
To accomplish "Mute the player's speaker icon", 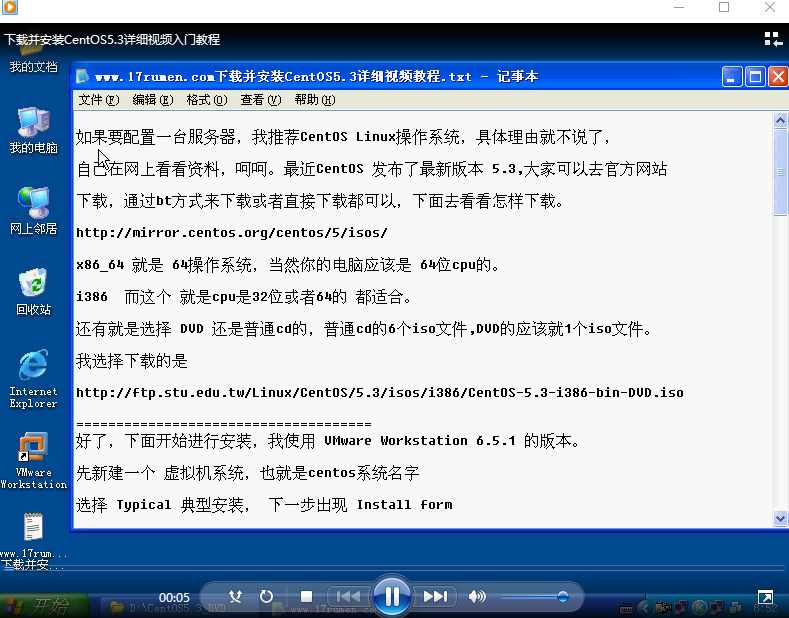I will (x=477, y=597).
